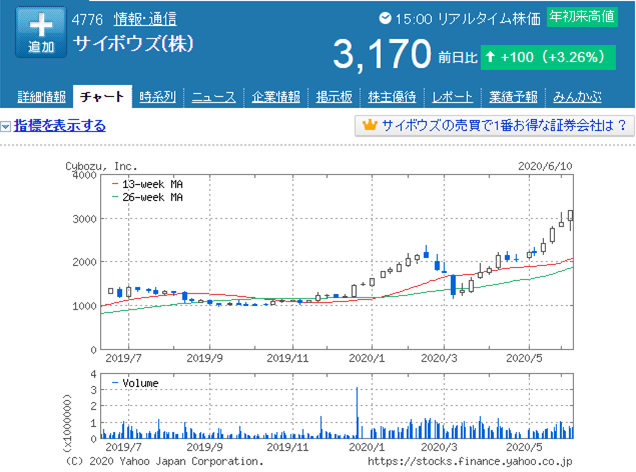The width and height of the screenshot is (636, 472).
Task: Expand the 指標を表示する arrow toggle
Action: [x=5, y=127]
